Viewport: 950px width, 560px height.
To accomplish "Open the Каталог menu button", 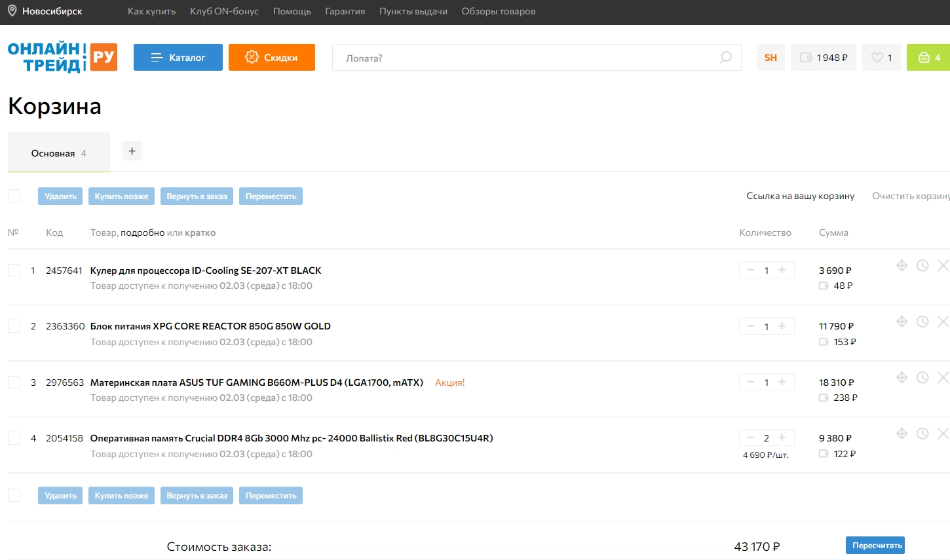I will pos(178,58).
